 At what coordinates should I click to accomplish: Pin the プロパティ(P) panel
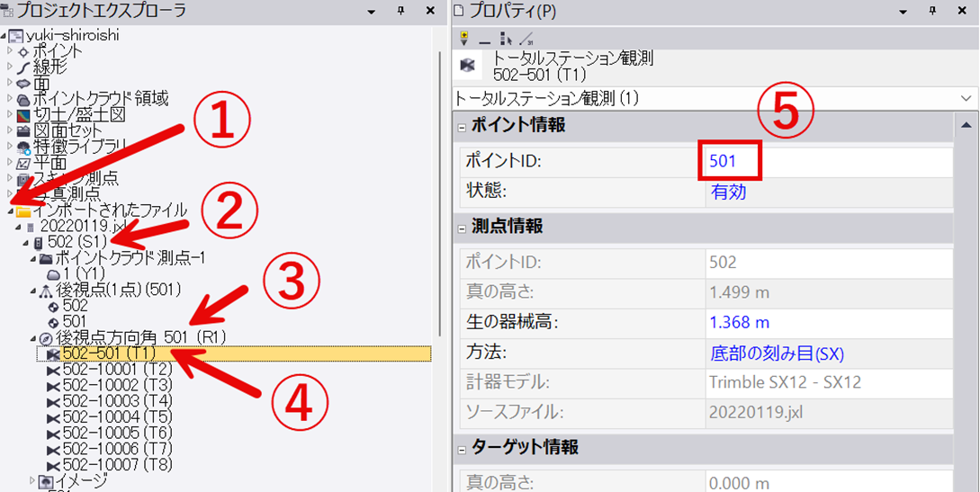[x=932, y=11]
